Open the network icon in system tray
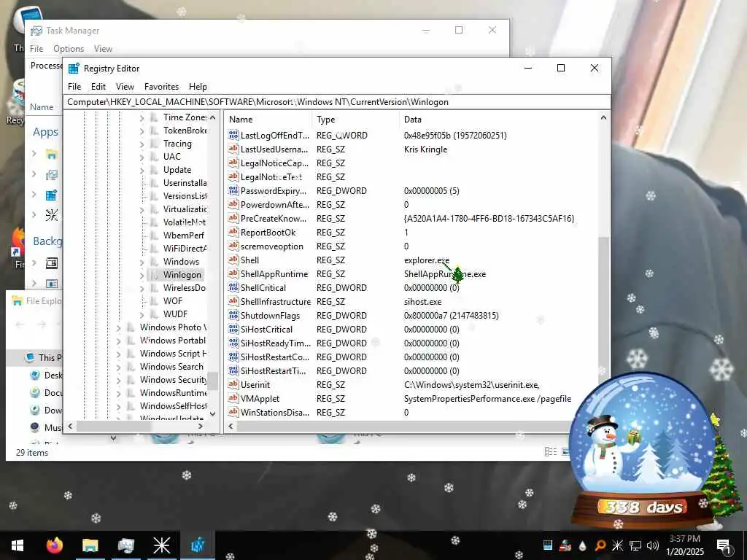The height and width of the screenshot is (560, 747). coord(635,545)
